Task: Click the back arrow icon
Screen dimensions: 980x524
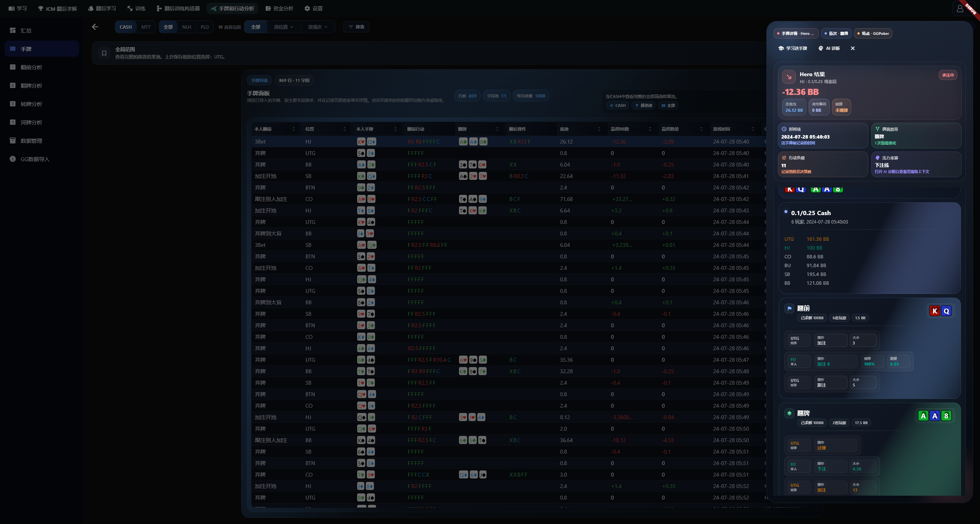Action: coord(95,27)
